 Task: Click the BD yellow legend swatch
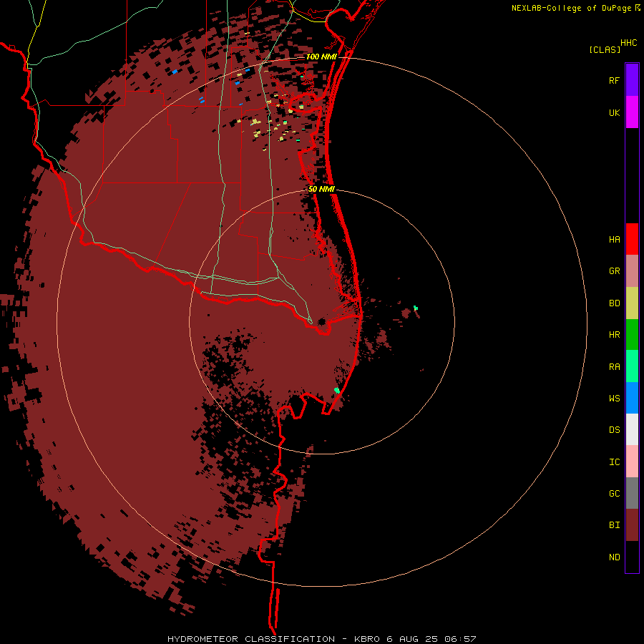[x=632, y=303]
